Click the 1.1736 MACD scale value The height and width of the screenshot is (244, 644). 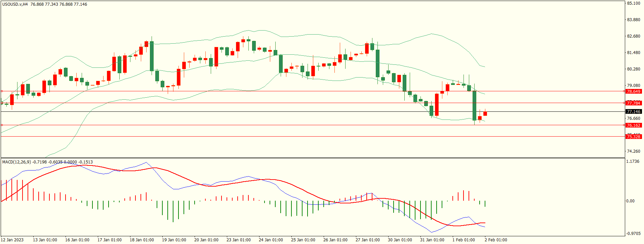click(x=633, y=161)
